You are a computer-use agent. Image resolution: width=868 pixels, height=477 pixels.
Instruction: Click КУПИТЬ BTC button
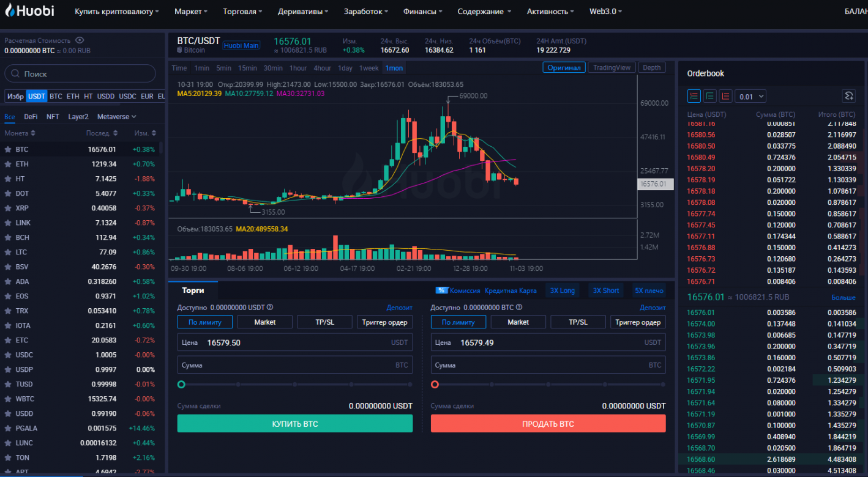(x=295, y=424)
